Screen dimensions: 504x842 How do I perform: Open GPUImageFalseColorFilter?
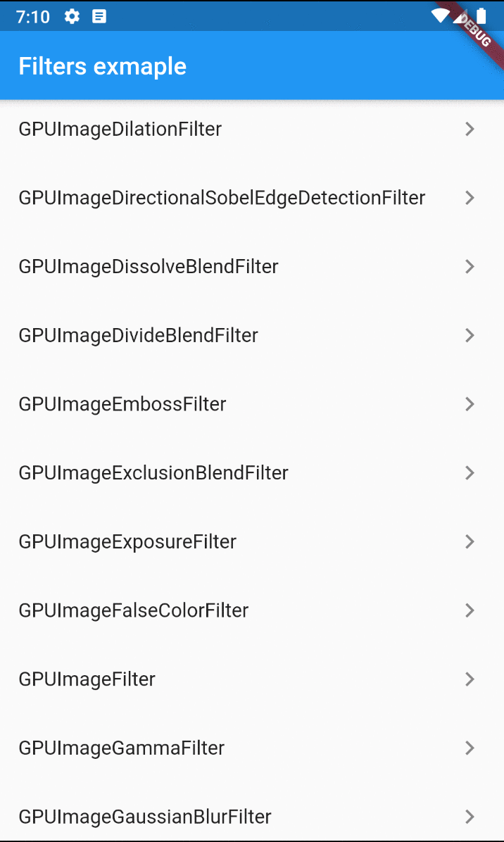click(132, 610)
